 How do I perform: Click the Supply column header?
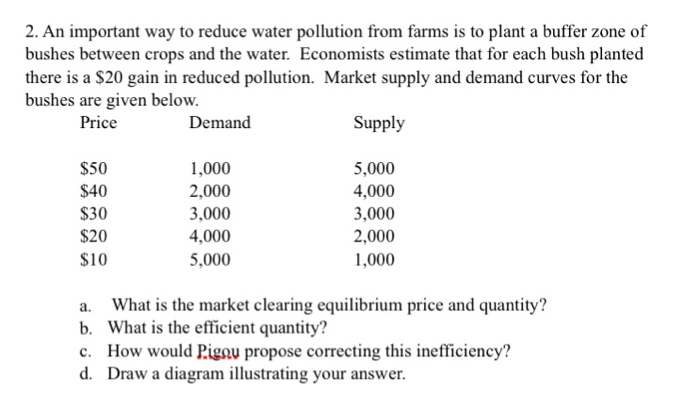[x=379, y=123]
